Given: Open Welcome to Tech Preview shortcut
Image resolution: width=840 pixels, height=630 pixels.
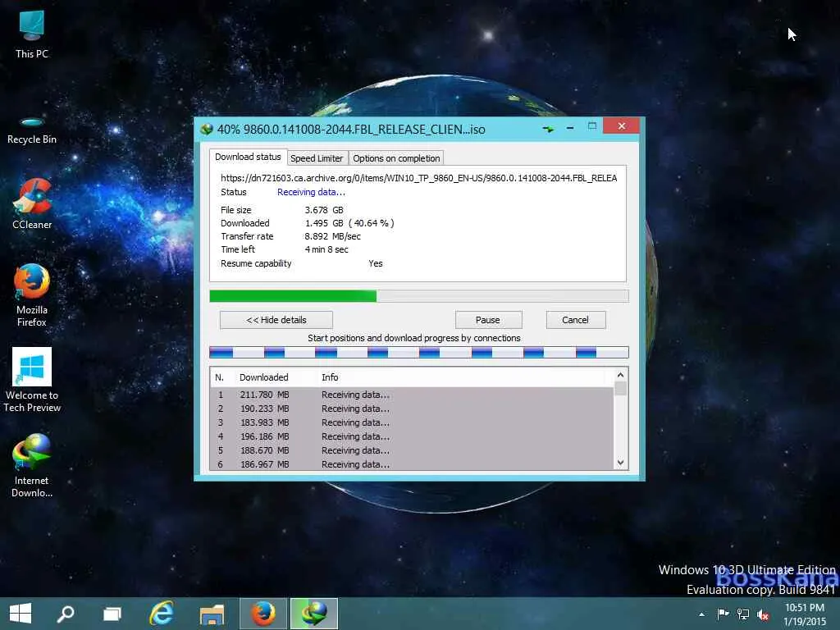Looking at the screenshot, I should (32, 381).
